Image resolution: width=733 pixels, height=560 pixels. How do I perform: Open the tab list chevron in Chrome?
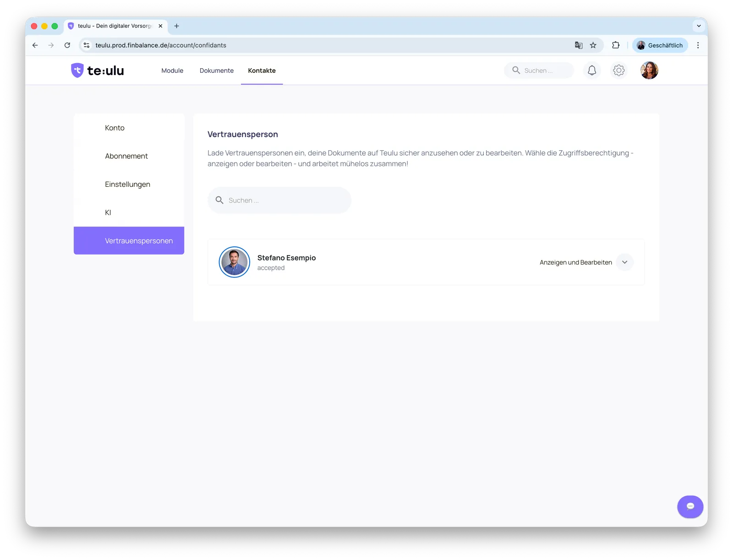[699, 26]
